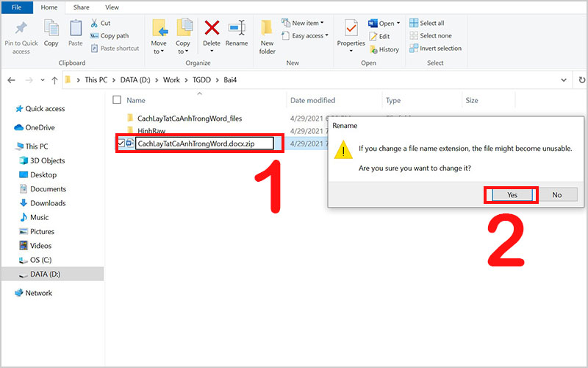Switch to the Share ribbon tab

point(81,7)
